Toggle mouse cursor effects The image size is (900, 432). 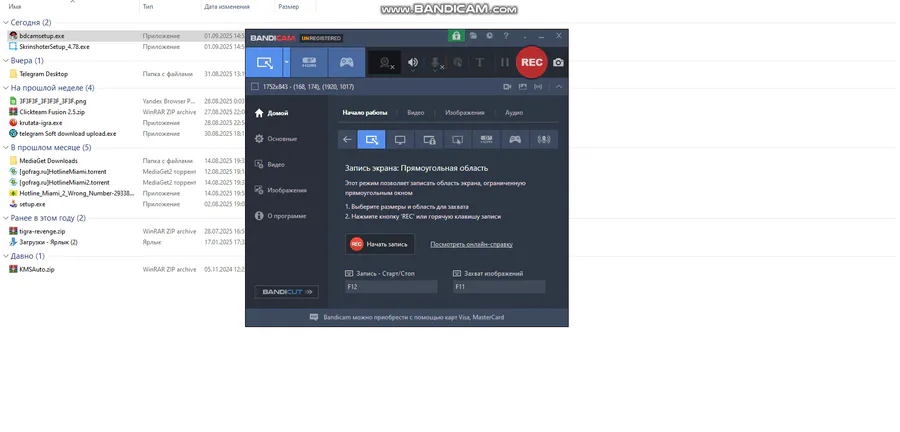pyautogui.click(x=457, y=63)
